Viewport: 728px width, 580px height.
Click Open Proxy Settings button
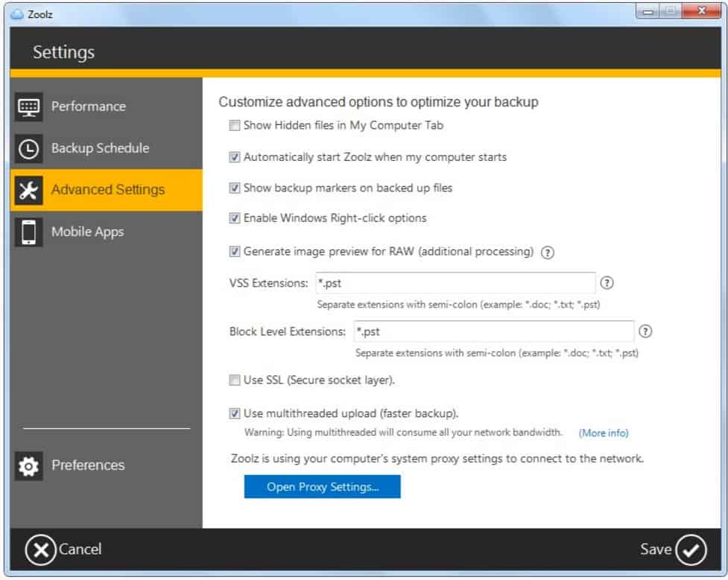click(x=322, y=487)
